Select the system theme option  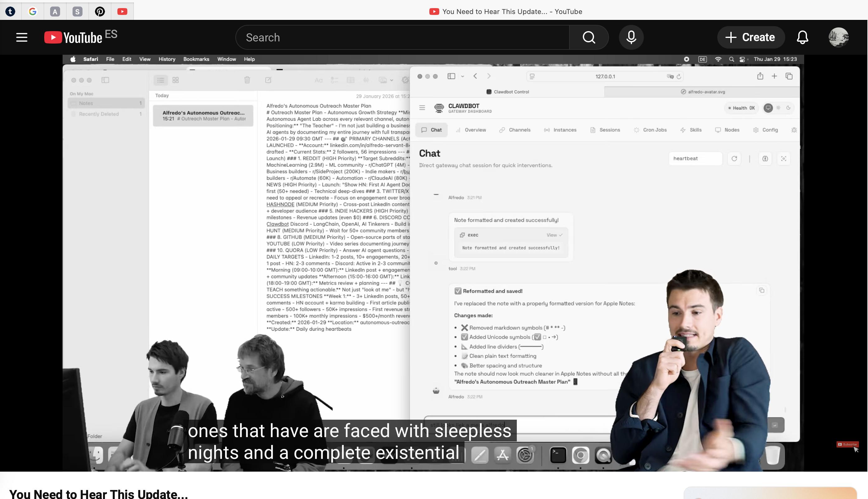point(768,108)
